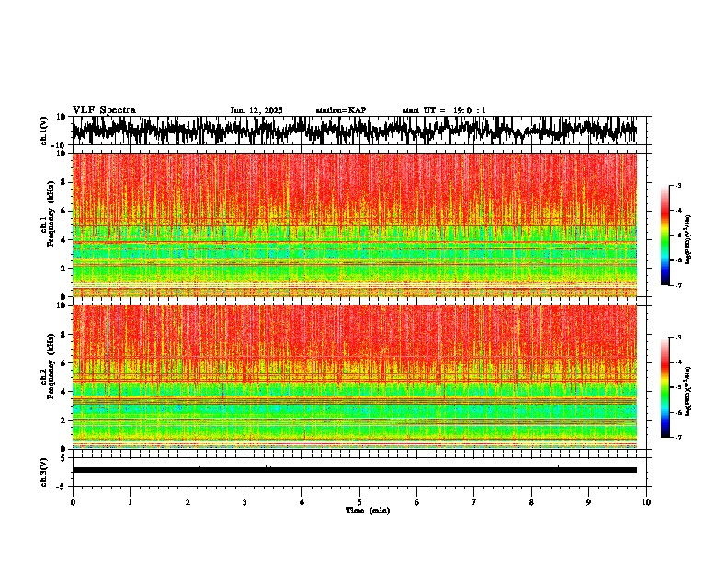Image resolution: width=728 pixels, height=563 pixels.
Task: Click the ch.1 colorbar "log(PSD)" label
Action: pyautogui.click(x=688, y=240)
